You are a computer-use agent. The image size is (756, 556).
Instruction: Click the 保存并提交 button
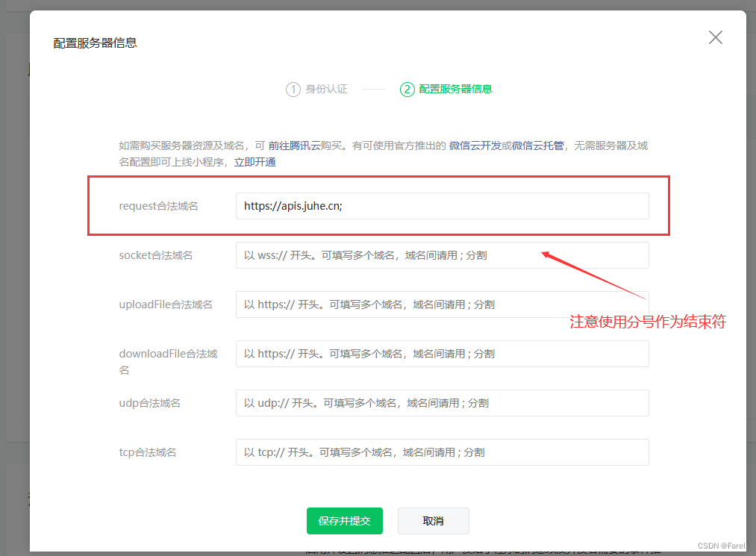pyautogui.click(x=344, y=521)
